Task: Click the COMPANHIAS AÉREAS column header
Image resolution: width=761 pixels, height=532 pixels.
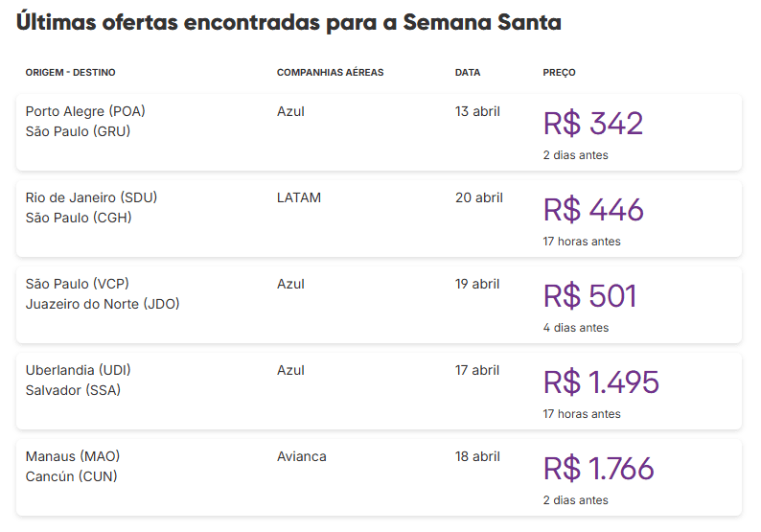Action: [x=330, y=73]
